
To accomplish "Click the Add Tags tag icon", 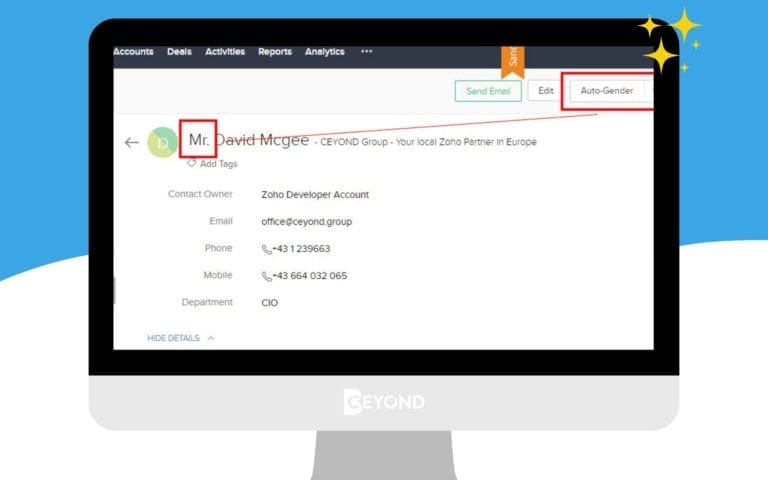I will [192, 163].
